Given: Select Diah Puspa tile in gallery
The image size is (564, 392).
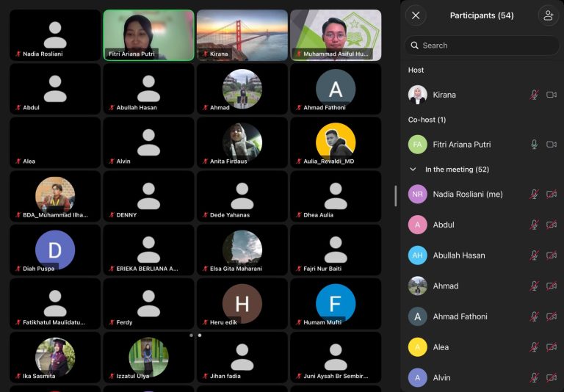Looking at the screenshot, I should pos(55,250).
